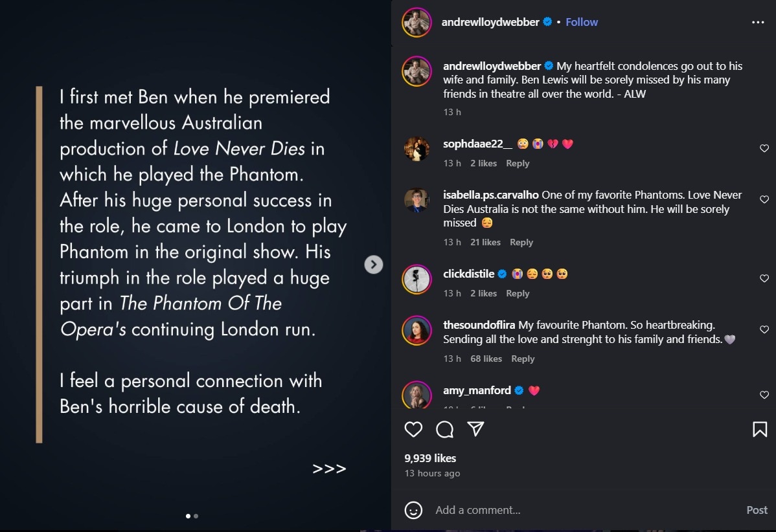776x532 pixels.
Task: Open comments via speech bubble icon
Action: coord(444,429)
